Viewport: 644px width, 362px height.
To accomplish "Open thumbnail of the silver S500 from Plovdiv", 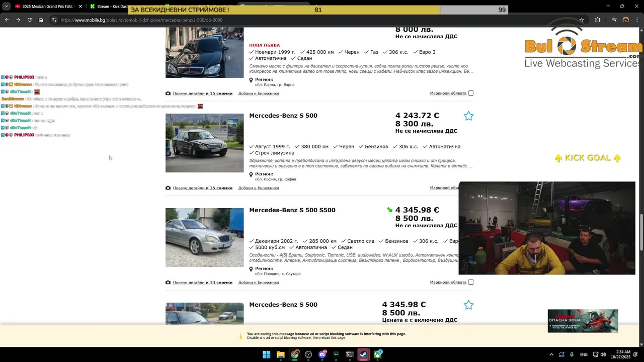I will (x=204, y=237).
